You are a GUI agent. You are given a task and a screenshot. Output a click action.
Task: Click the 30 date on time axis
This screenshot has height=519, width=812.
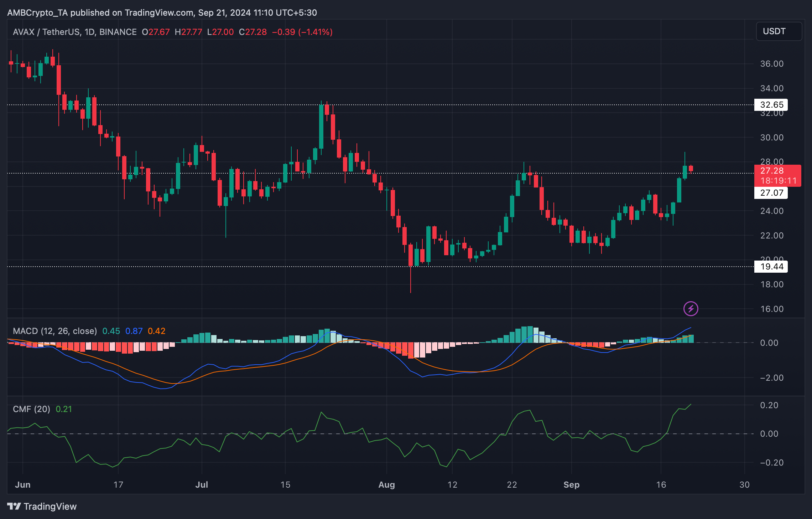(744, 485)
